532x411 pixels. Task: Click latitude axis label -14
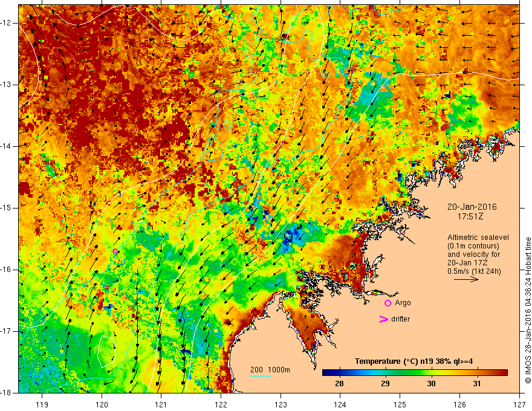coord(7,146)
